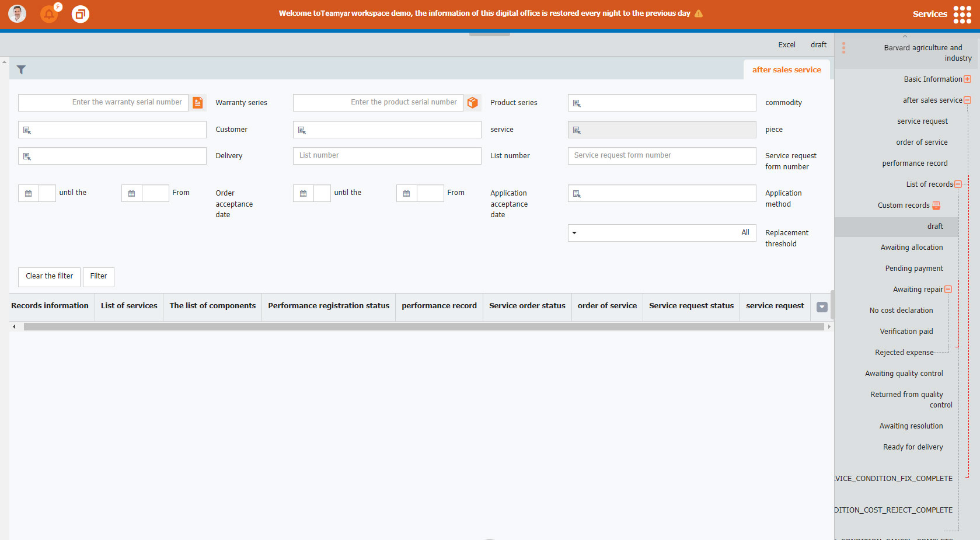Open Awaiting allocation in the sidebar
The height and width of the screenshot is (540, 980).
point(911,248)
